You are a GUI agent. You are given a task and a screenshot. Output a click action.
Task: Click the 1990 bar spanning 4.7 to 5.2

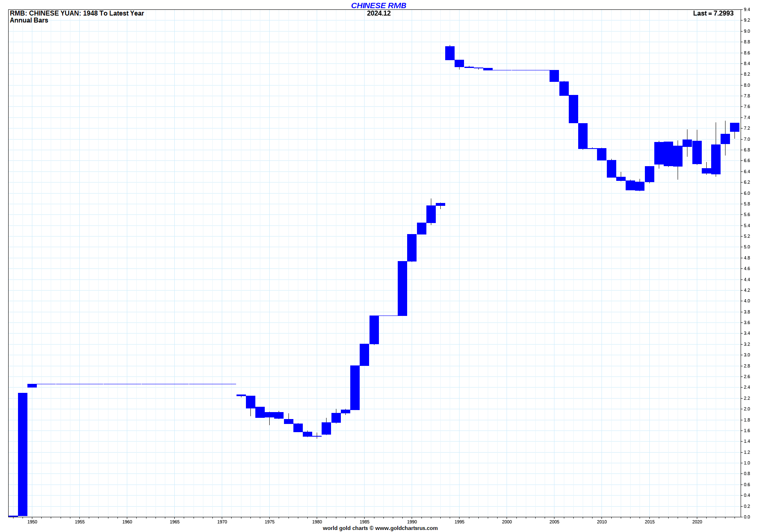point(412,248)
